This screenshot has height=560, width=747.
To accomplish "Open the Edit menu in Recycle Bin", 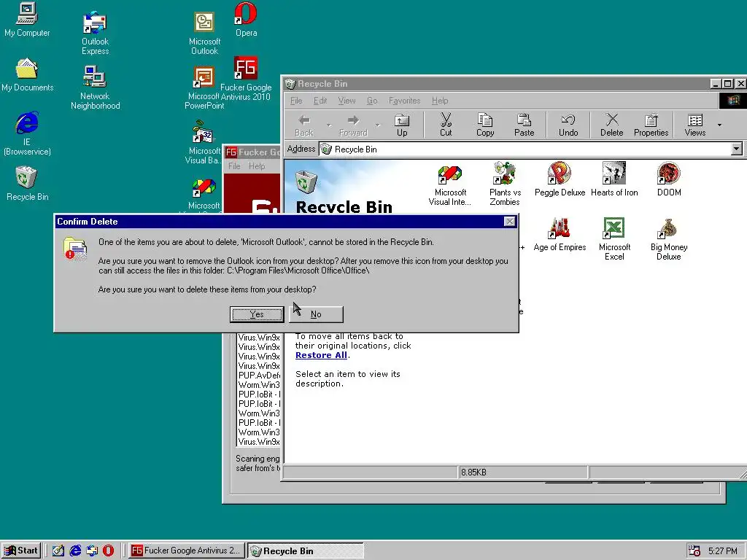I will pos(320,101).
